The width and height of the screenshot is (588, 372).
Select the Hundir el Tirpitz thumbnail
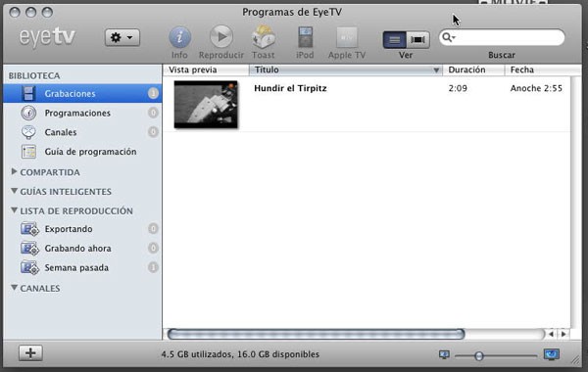[206, 105]
